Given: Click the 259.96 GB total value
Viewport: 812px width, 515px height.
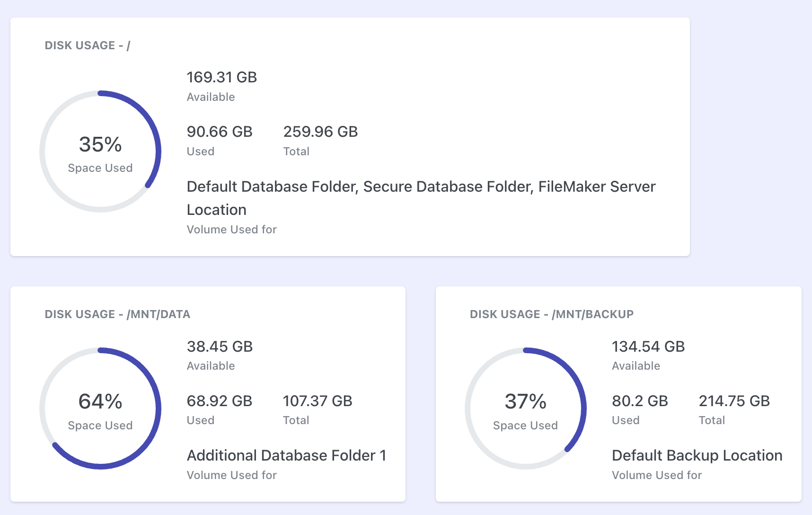Looking at the screenshot, I should (x=320, y=132).
